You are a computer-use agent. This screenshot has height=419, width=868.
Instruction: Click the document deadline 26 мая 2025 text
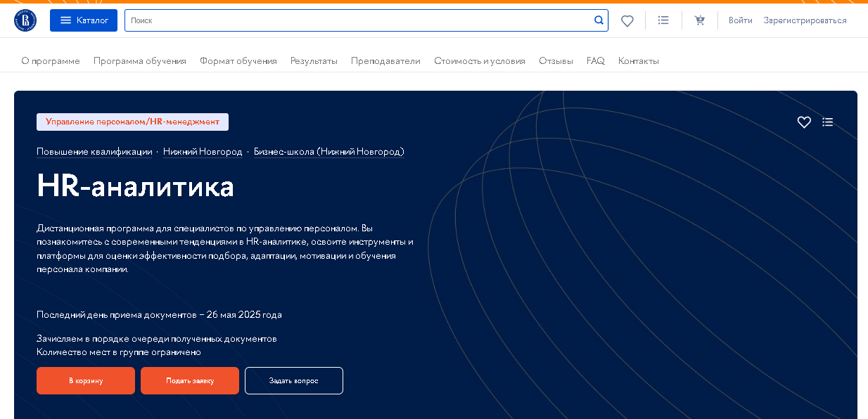(x=160, y=315)
